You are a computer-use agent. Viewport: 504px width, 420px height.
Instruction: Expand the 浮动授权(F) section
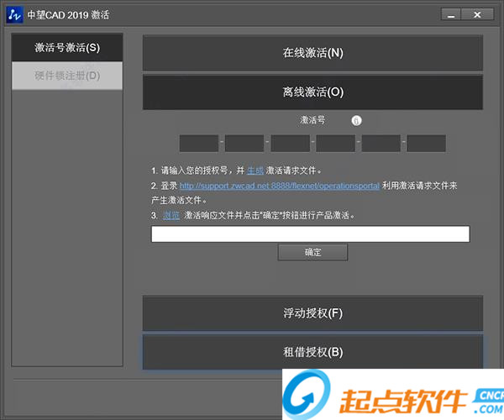point(312,313)
